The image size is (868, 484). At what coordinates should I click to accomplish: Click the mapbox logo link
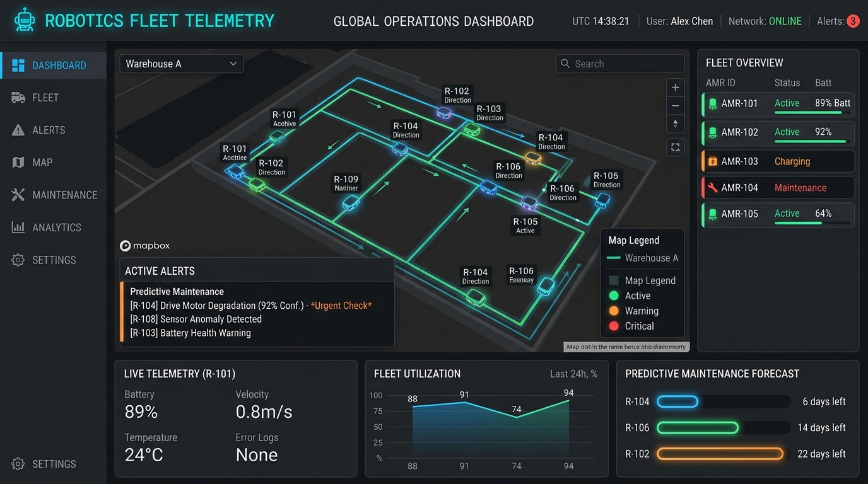coord(145,246)
